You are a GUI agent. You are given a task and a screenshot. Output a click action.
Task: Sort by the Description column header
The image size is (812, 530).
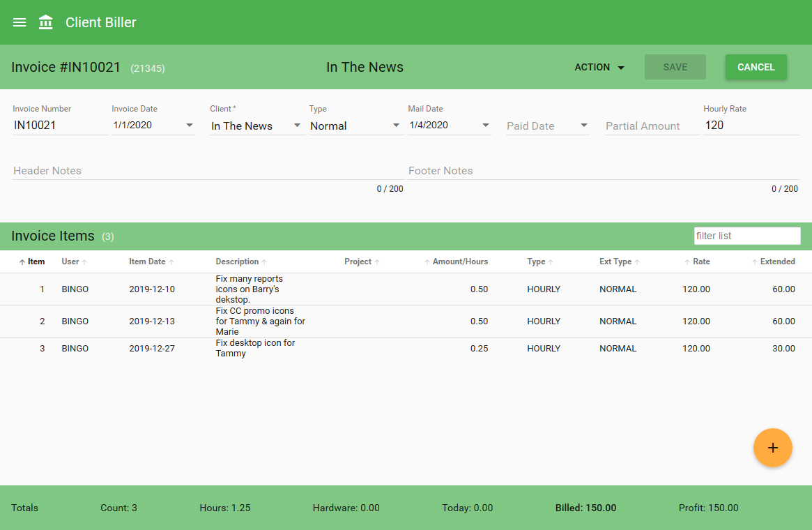(241, 262)
